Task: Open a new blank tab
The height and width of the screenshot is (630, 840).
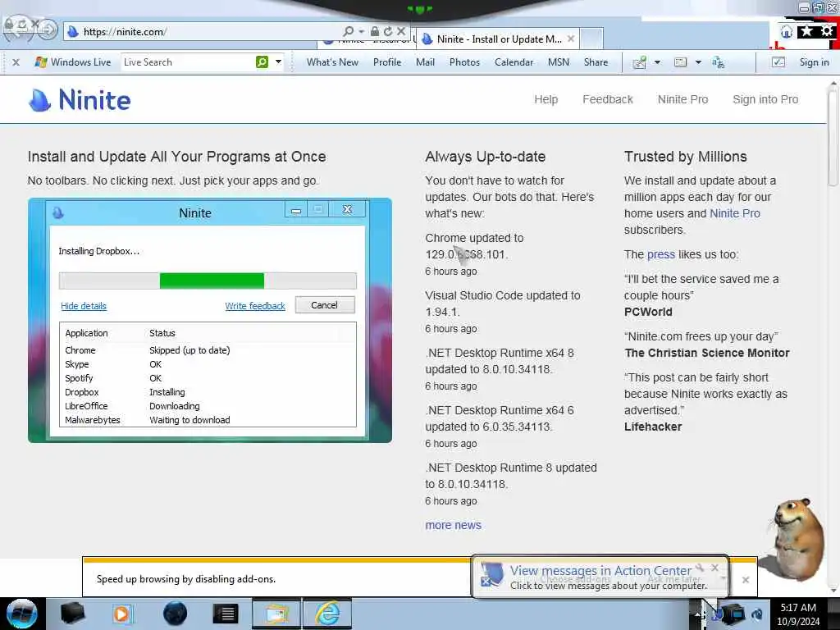Action: point(591,39)
